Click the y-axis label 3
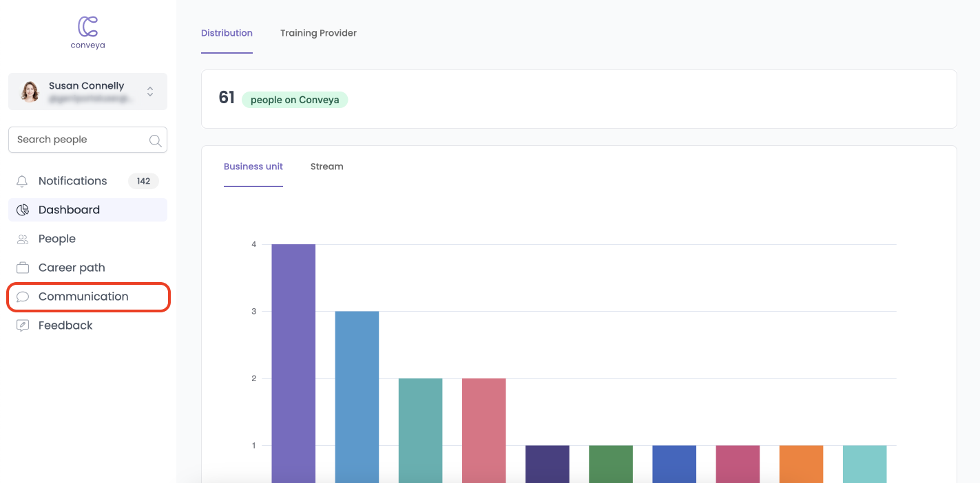 point(254,311)
